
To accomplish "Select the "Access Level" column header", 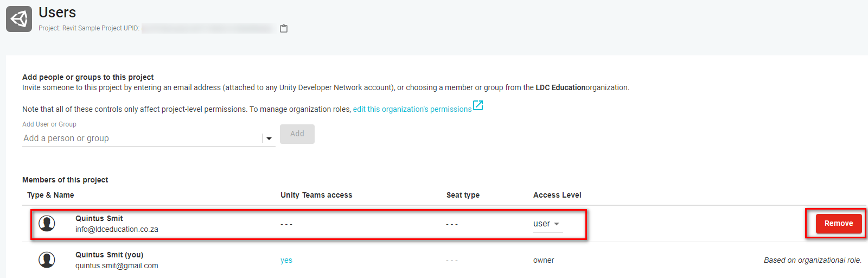I will (x=557, y=195).
